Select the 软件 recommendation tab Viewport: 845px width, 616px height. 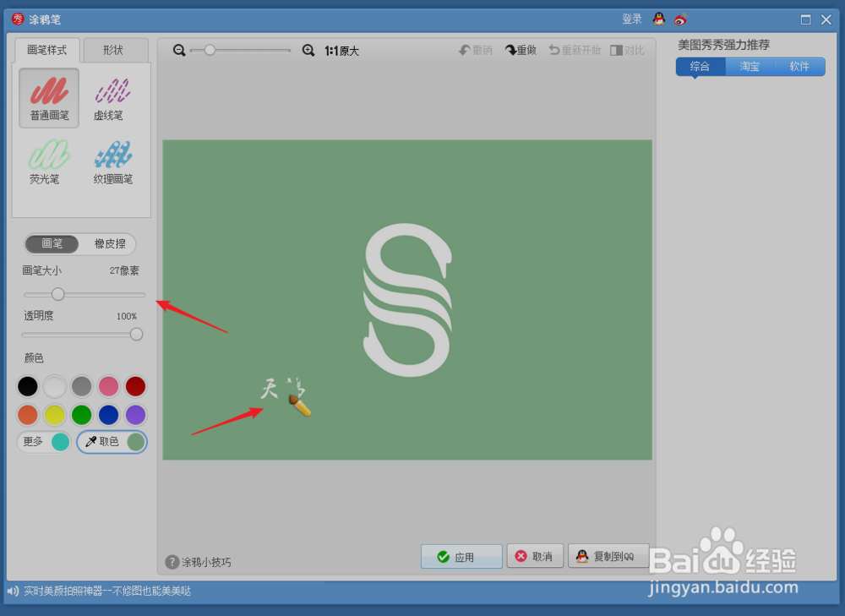coord(799,66)
